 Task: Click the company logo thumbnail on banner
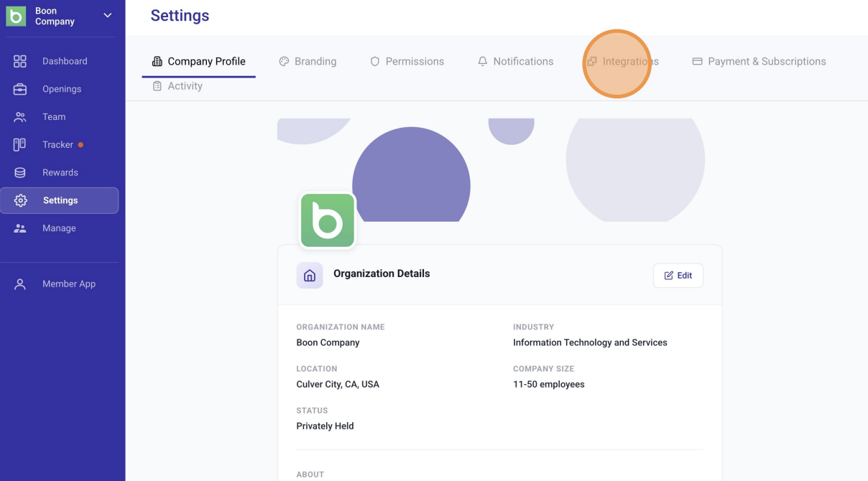[328, 220]
